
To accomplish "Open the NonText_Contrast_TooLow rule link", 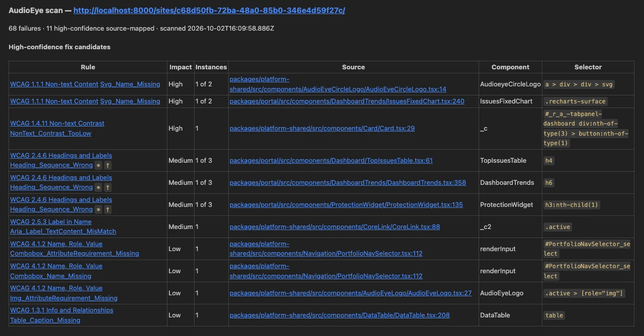I will pyautogui.click(x=51, y=133).
